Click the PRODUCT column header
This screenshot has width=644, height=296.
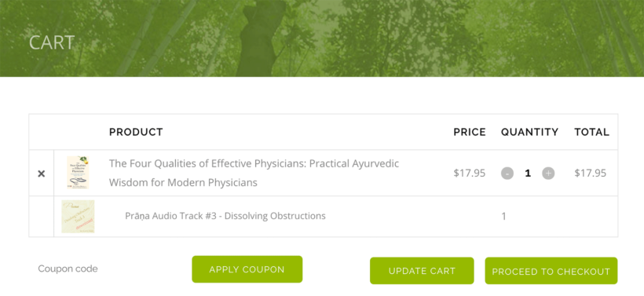pos(136,132)
